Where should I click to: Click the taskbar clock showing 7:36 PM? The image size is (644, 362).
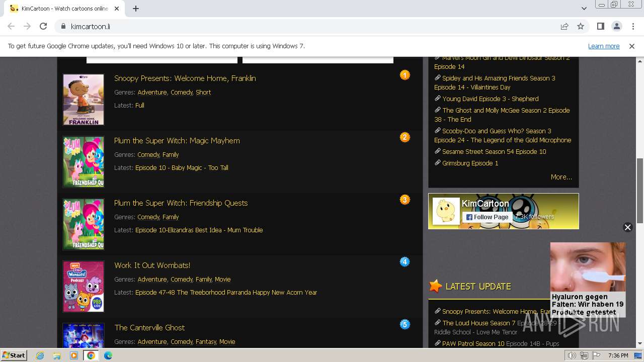tap(618, 355)
